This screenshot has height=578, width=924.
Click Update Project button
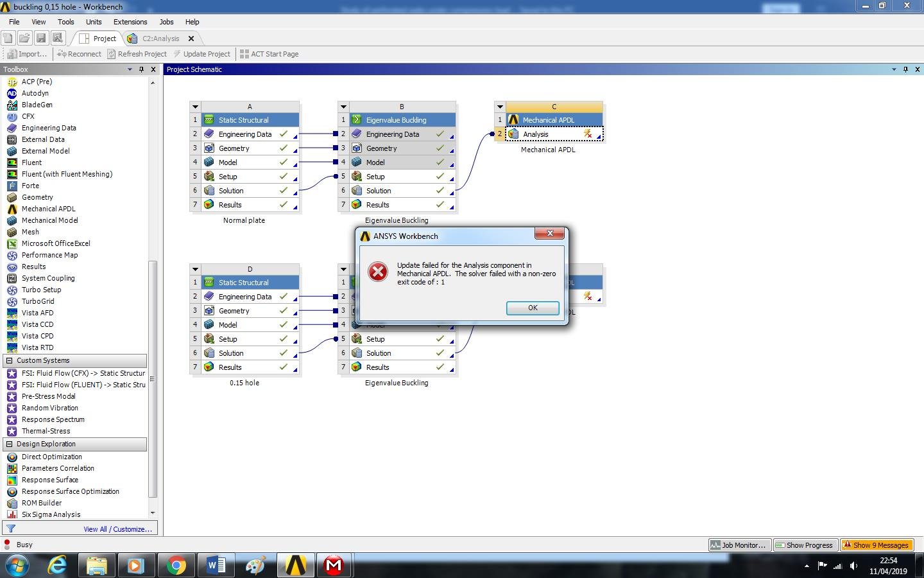(x=201, y=54)
